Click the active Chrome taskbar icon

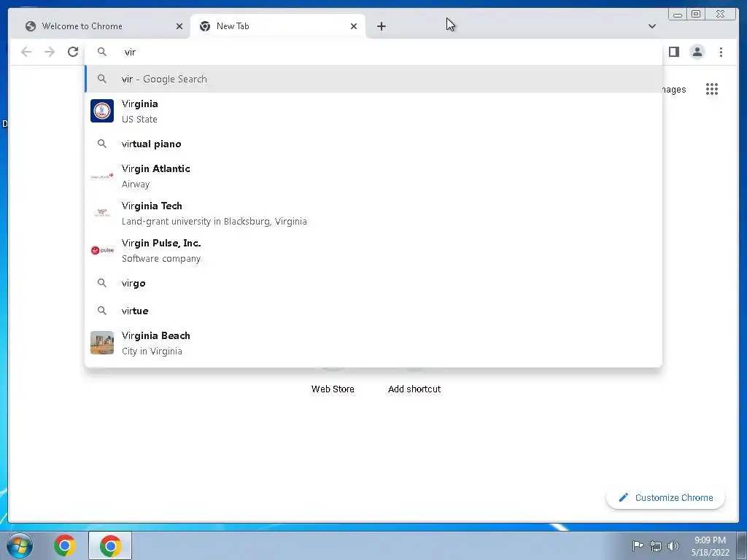(x=110, y=545)
